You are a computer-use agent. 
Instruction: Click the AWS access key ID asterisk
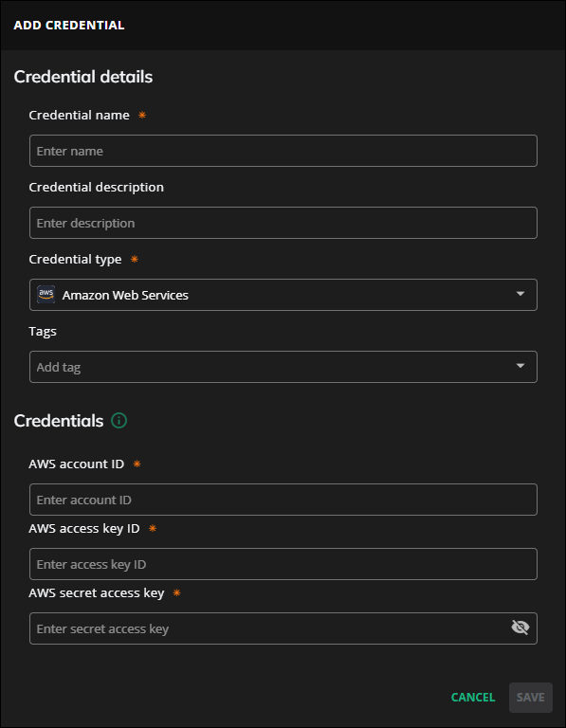click(153, 528)
